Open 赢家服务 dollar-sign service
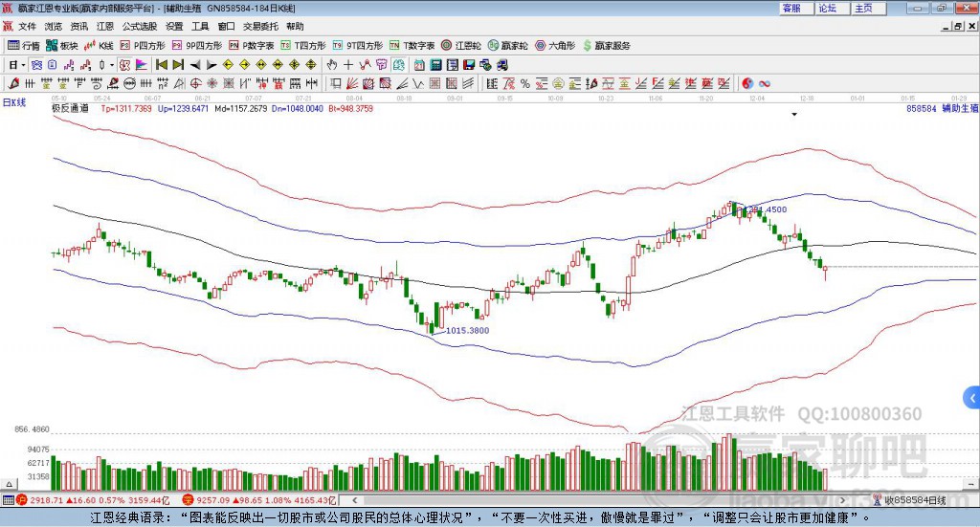This screenshot has width=980, height=527. tap(607, 46)
